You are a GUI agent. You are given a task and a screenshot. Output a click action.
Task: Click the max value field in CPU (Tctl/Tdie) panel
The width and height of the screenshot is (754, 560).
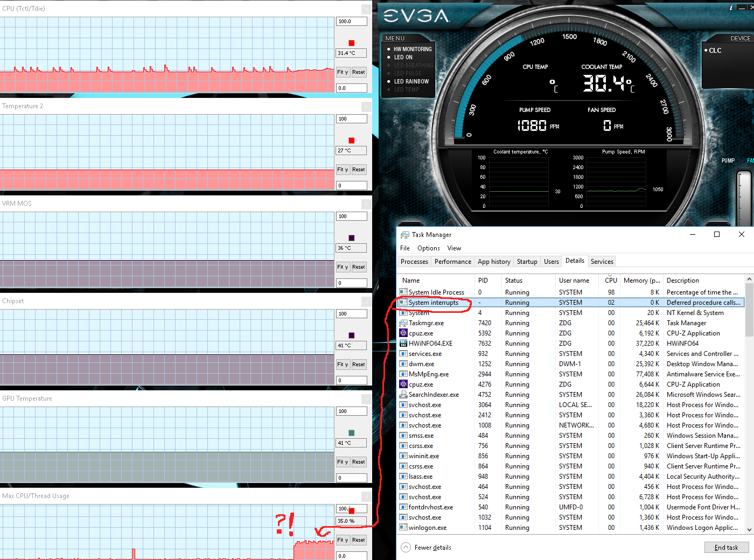(x=352, y=22)
